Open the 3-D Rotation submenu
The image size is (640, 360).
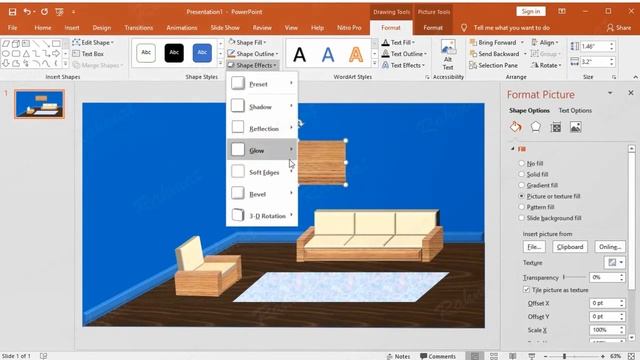click(x=262, y=216)
